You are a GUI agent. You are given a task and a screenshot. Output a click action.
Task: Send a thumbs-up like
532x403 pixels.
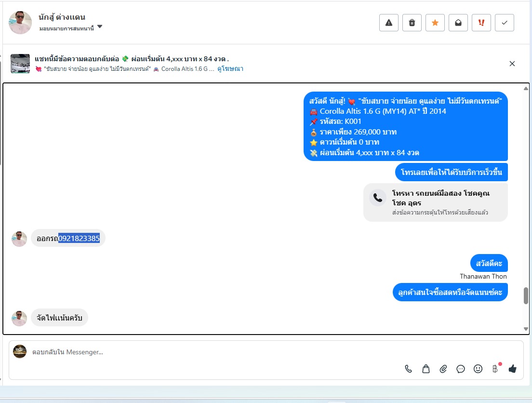point(512,369)
